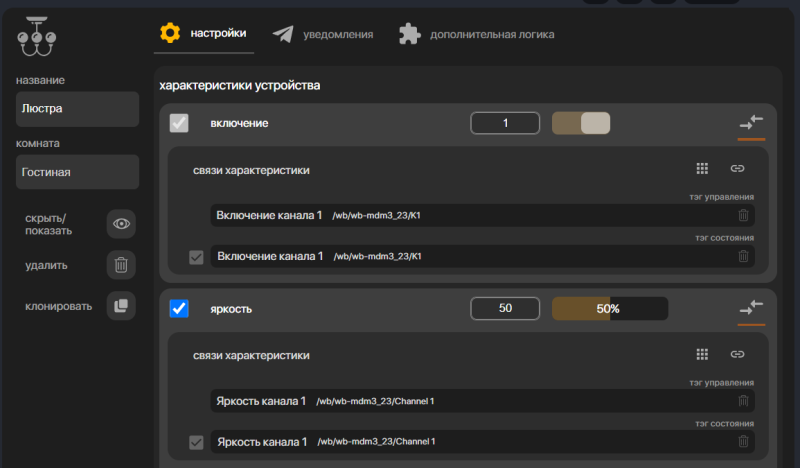
Task: Toggle state tag checkbox for Включение канала 1
Action: [x=196, y=257]
